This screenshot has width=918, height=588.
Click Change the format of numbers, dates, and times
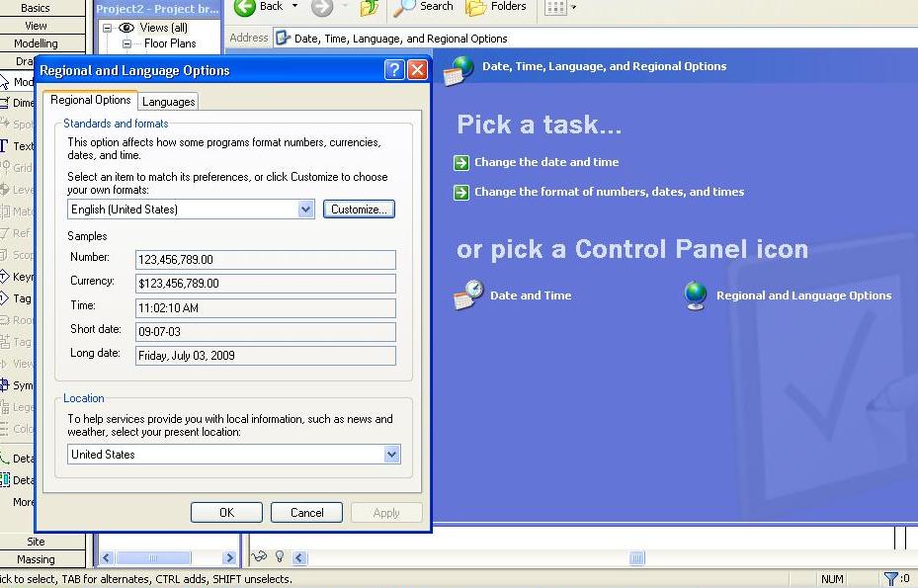(609, 192)
